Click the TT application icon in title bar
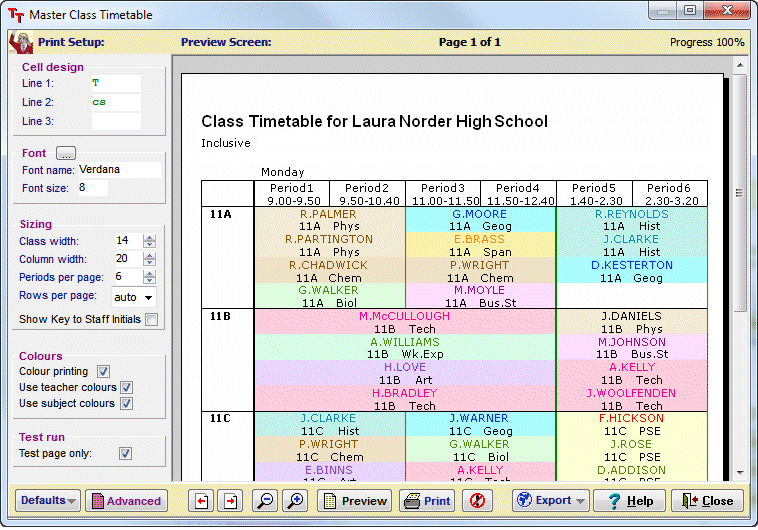This screenshot has height=530, width=758. coord(16,15)
